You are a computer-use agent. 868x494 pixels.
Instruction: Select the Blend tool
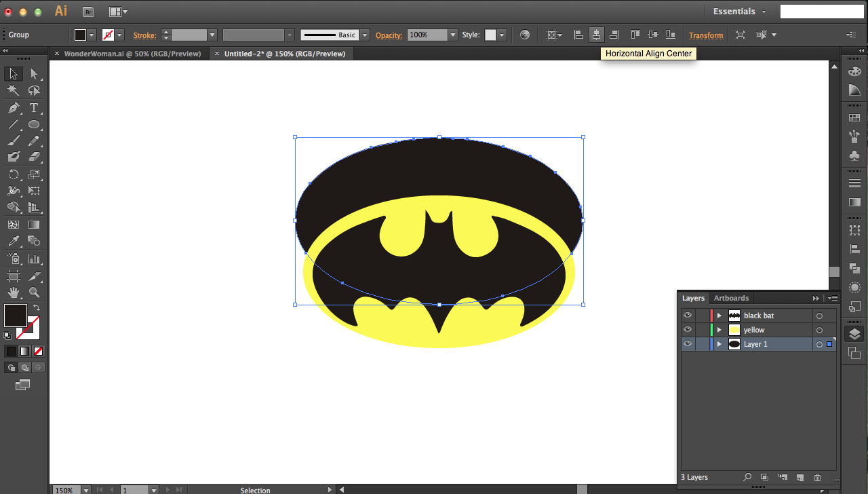[34, 241]
